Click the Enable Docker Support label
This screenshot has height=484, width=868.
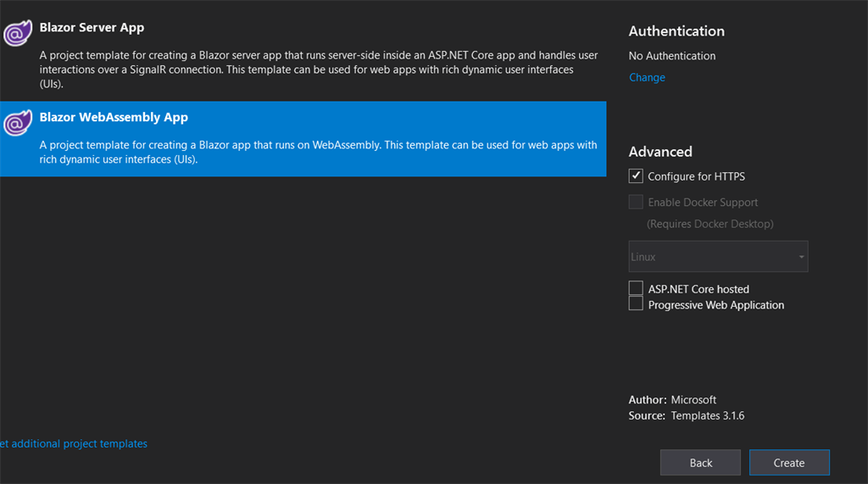(703, 203)
